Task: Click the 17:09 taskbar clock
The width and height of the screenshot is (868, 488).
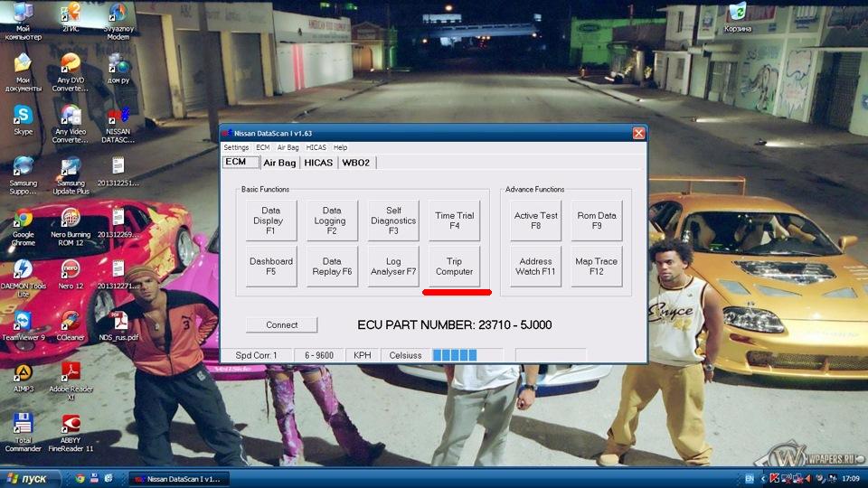Action: point(850,479)
